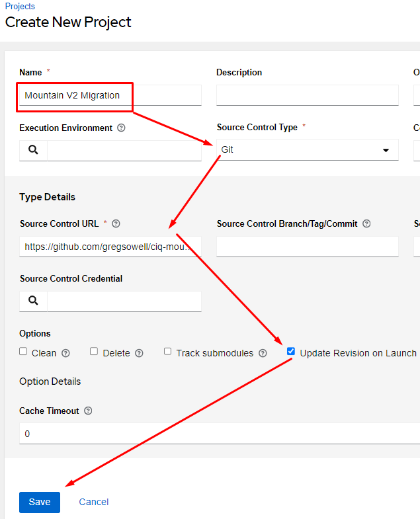Click the Execution Environment search icon
Screen dimensions: 420x519
[x=33, y=151]
